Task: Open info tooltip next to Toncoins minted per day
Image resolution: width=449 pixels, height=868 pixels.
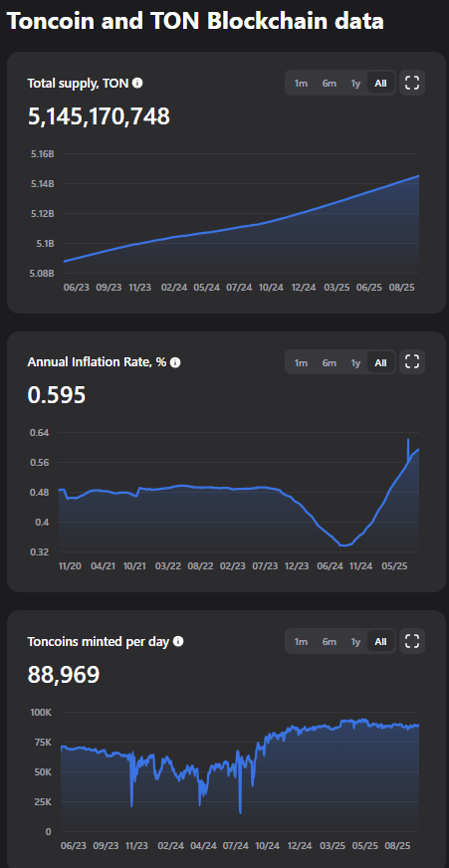Action: tap(178, 641)
